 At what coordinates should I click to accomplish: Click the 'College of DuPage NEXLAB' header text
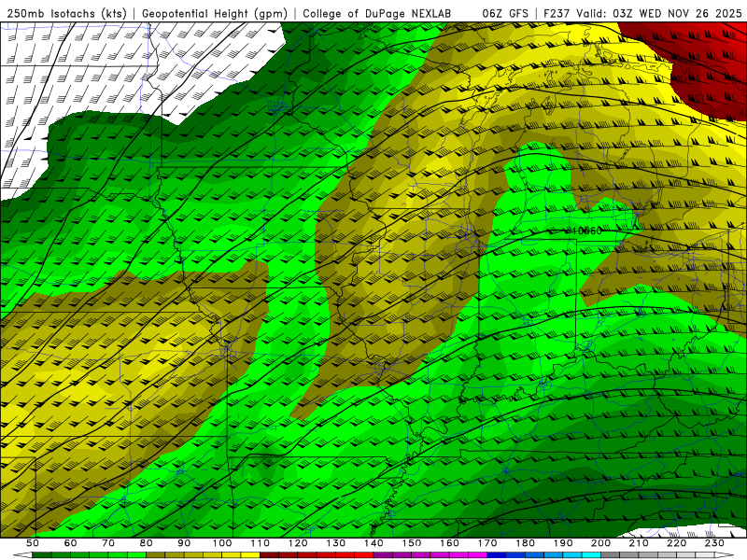click(377, 13)
